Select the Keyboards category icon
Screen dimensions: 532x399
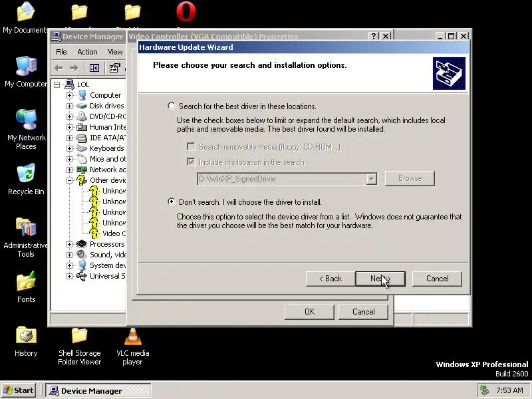click(81, 148)
